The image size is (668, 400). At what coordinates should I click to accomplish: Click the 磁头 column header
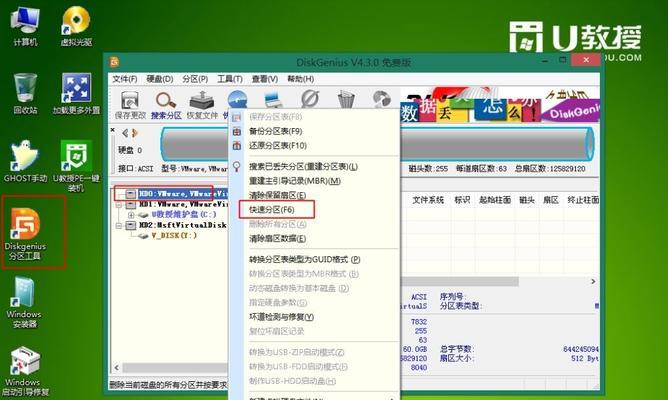527,200
